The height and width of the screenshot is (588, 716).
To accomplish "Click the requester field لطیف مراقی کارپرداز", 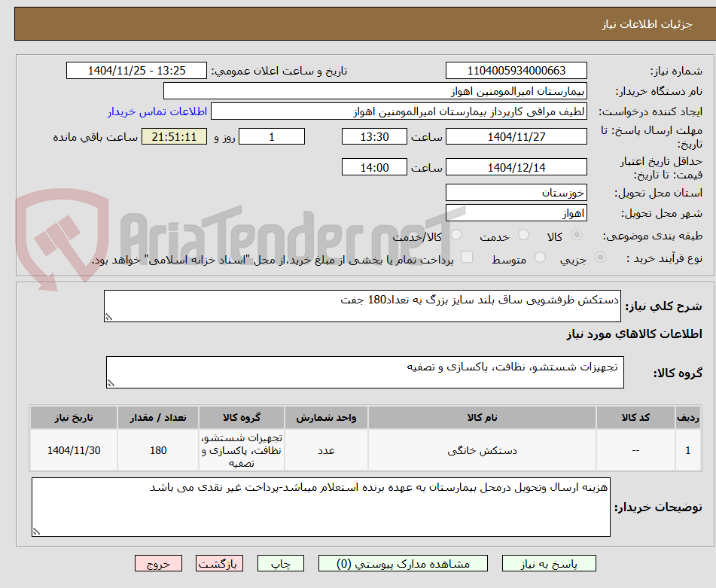I will coord(398,111).
